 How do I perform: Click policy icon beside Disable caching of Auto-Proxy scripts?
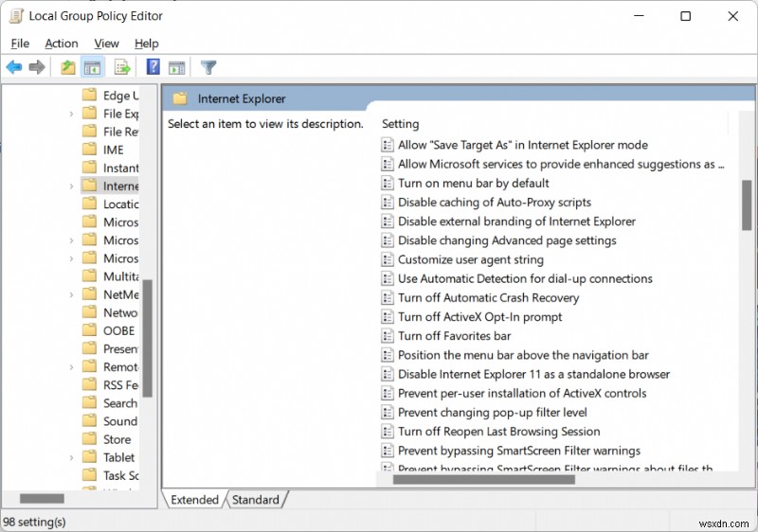click(388, 202)
